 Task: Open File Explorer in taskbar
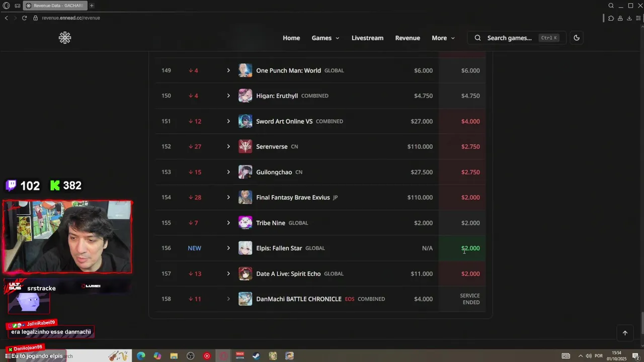point(174,356)
